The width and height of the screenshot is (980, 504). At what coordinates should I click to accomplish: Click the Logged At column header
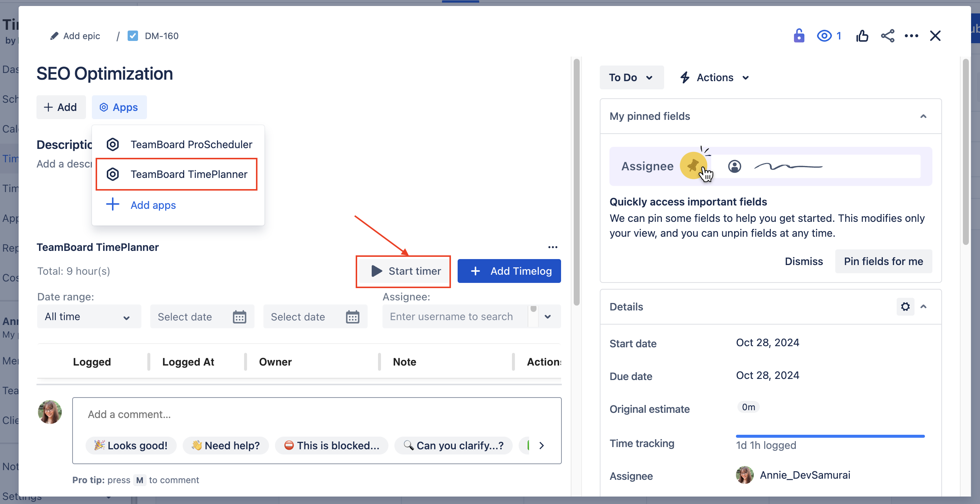pyautogui.click(x=188, y=362)
